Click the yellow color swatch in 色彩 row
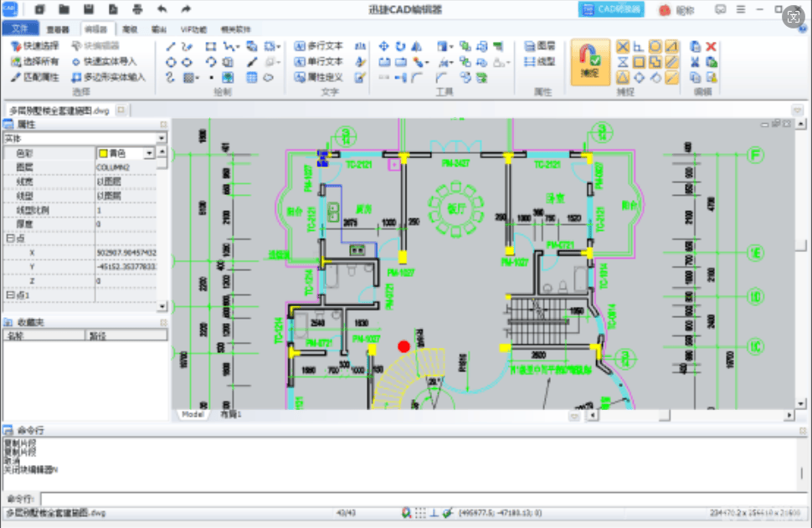Viewport: 812px width, 528px height. tap(103, 153)
